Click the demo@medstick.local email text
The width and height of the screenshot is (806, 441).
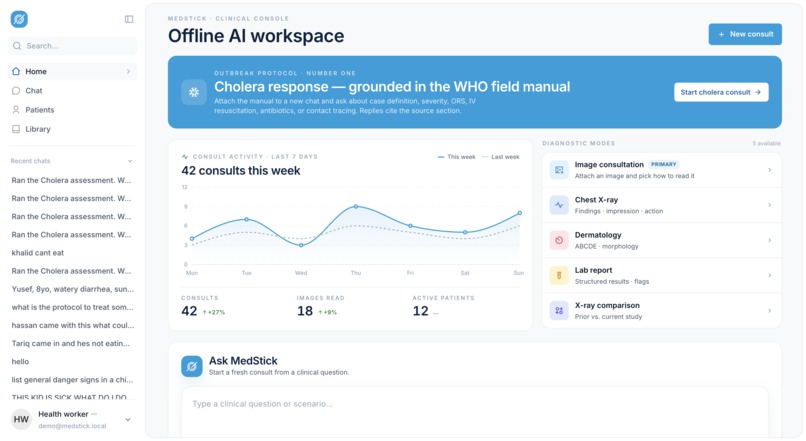(72, 426)
